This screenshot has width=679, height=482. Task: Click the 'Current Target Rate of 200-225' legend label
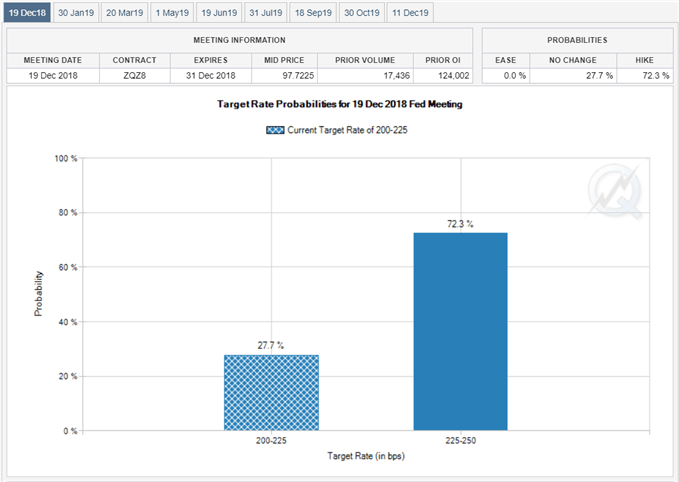pos(347,130)
